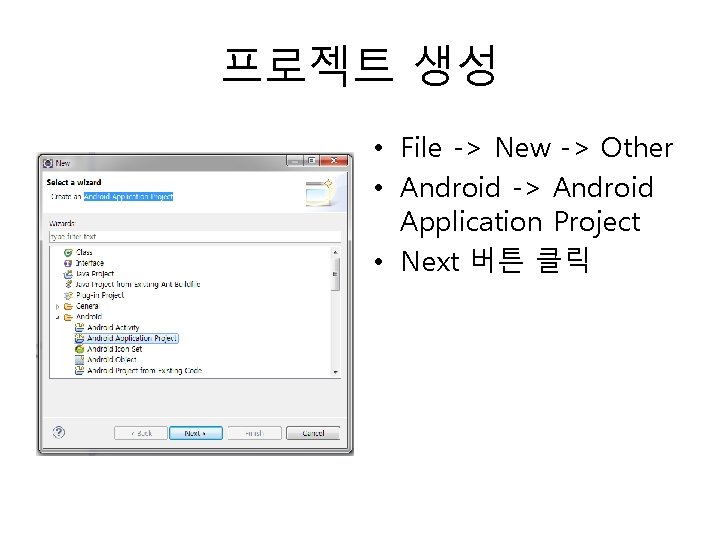Click the Android Application Project icon
Viewport: 720px width, 540px height.
79,338
